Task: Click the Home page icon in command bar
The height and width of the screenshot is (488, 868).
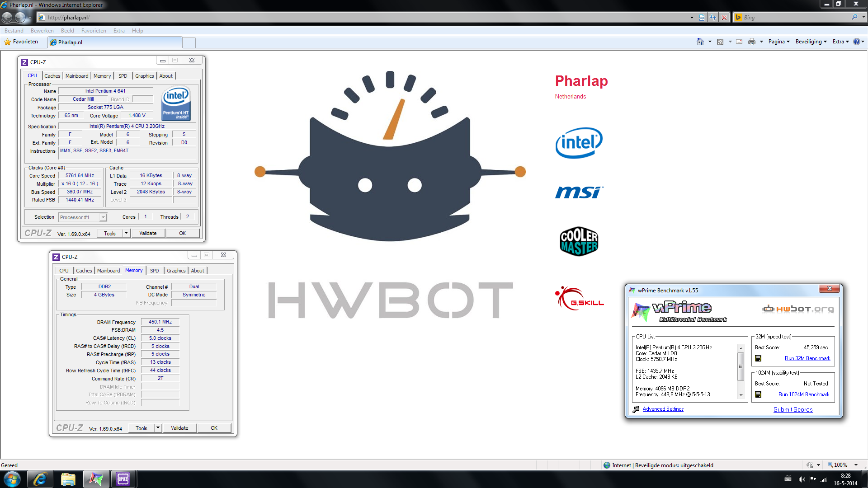Action: tap(700, 42)
